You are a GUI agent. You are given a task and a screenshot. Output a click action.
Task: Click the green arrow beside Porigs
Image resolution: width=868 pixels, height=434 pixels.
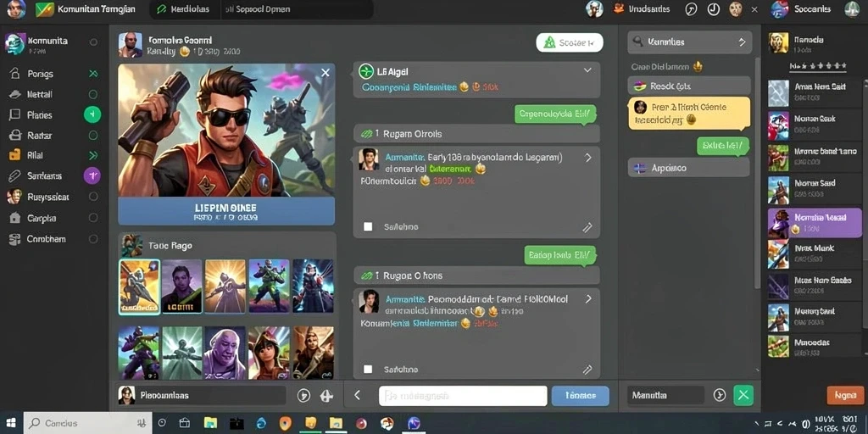[x=93, y=74]
